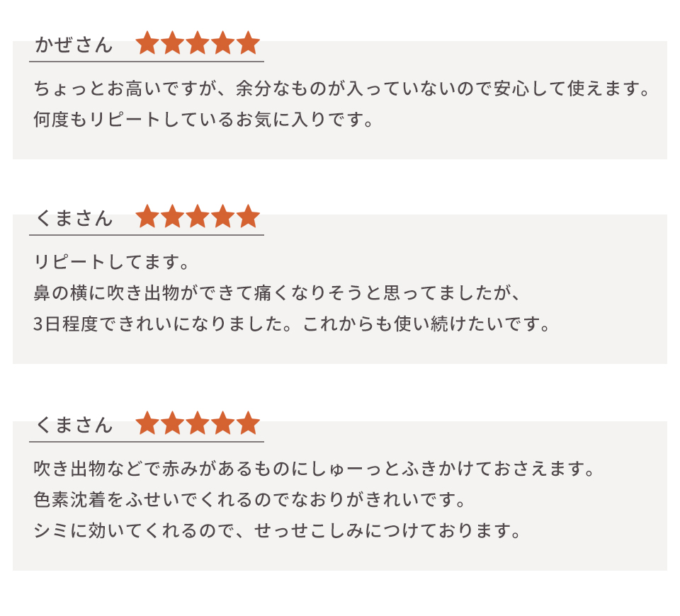Click the review line starting ちょっとお高いですが
Image resolution: width=680 pixels, height=616 pixels.
(x=341, y=89)
